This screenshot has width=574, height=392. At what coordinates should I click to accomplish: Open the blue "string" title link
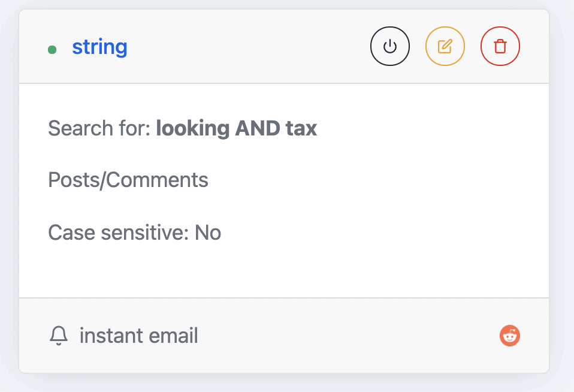pos(99,47)
